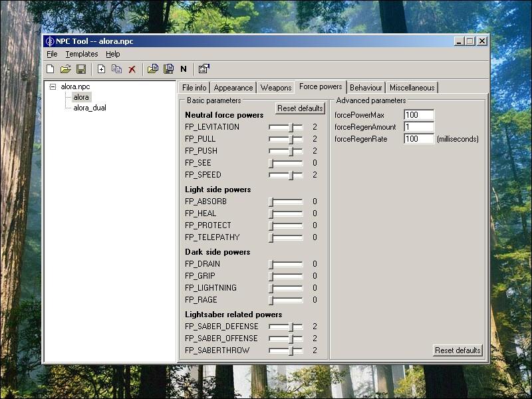Click Reset defaults in Advanced parameters

(x=458, y=350)
